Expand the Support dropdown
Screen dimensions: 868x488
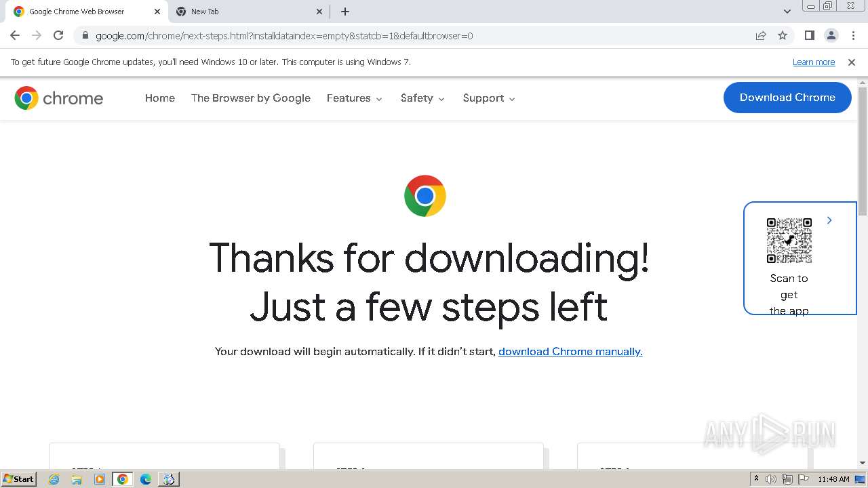(x=489, y=98)
